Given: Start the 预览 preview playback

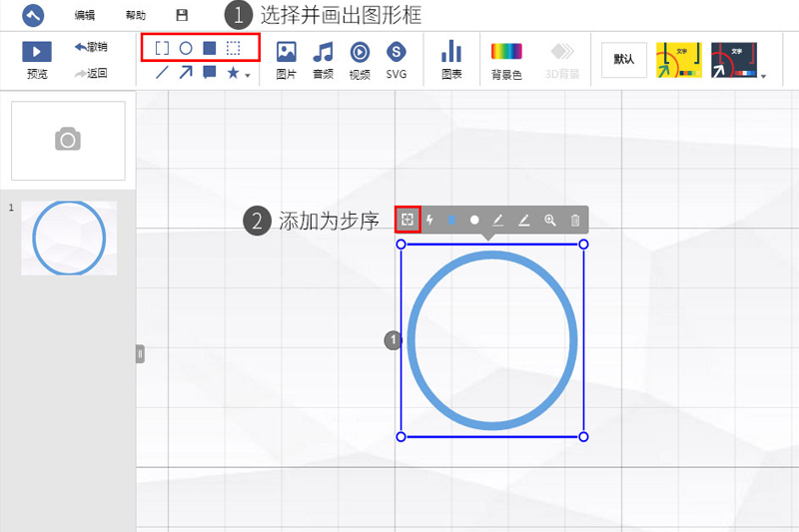Looking at the screenshot, I should click(37, 60).
